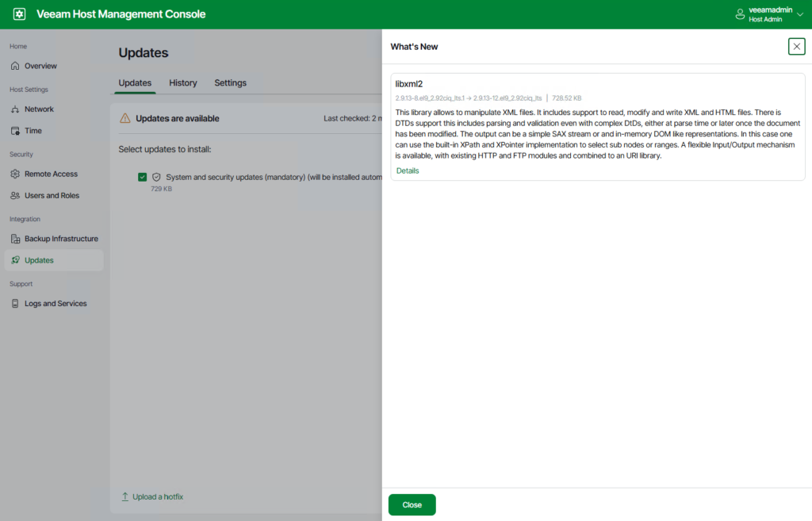Open Logs and Services
The height and width of the screenshot is (521, 812).
(x=54, y=304)
